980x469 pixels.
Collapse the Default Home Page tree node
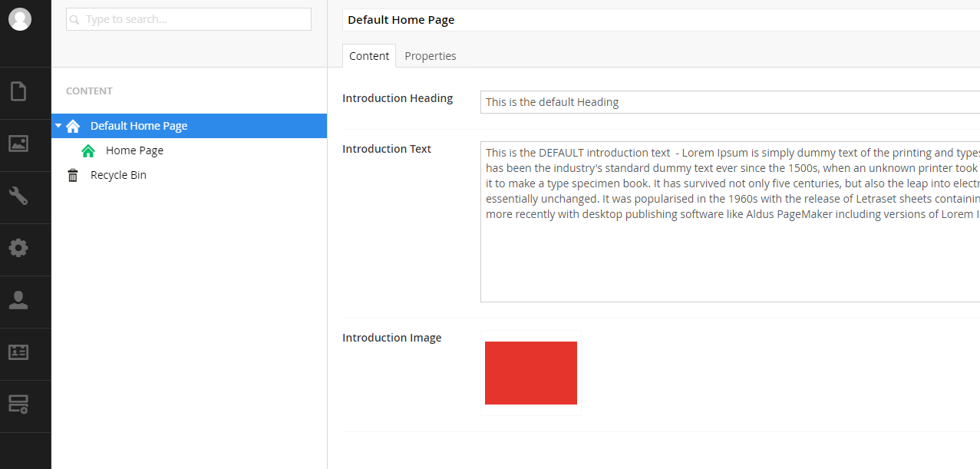(x=58, y=125)
